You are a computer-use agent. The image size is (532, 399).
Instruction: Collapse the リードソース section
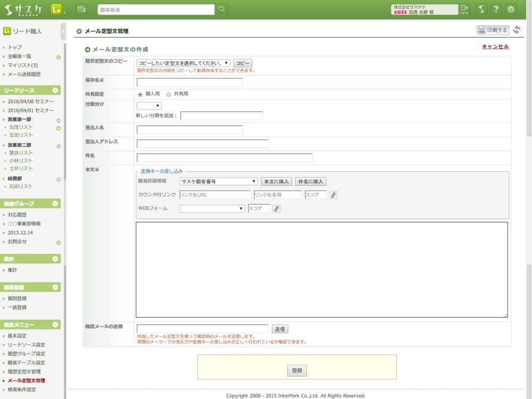55,90
